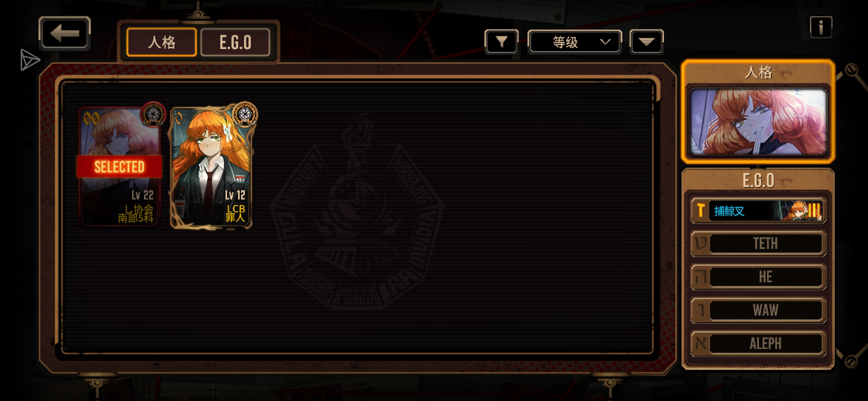This screenshot has width=868, height=401.
Task: Switch to the 人格 tab
Action: 162,42
